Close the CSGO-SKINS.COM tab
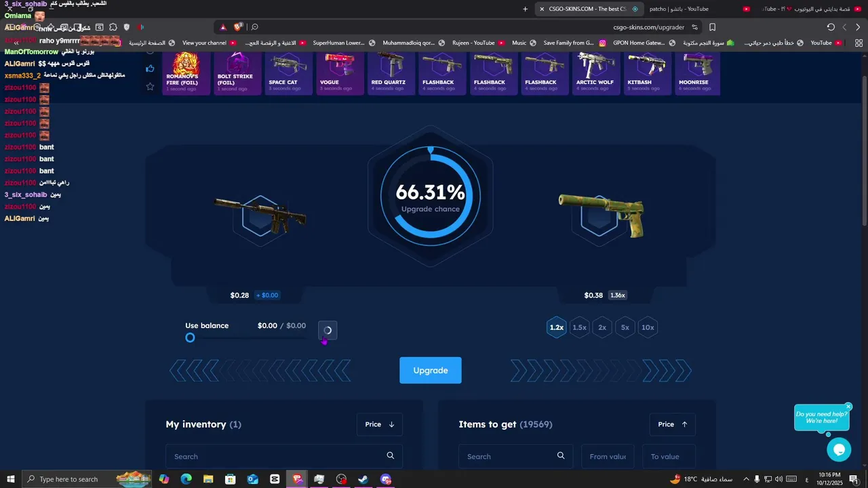The image size is (868, 488). pyautogui.click(x=542, y=9)
